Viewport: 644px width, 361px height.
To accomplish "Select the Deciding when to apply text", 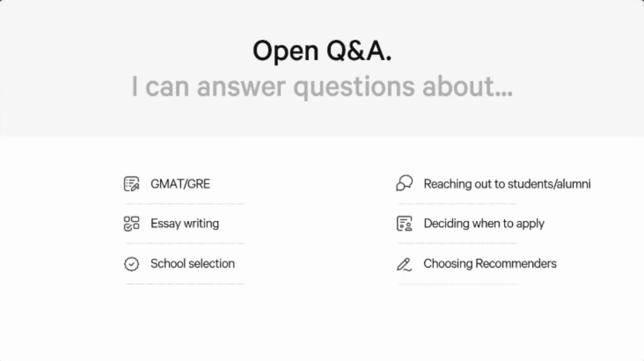I will (484, 223).
